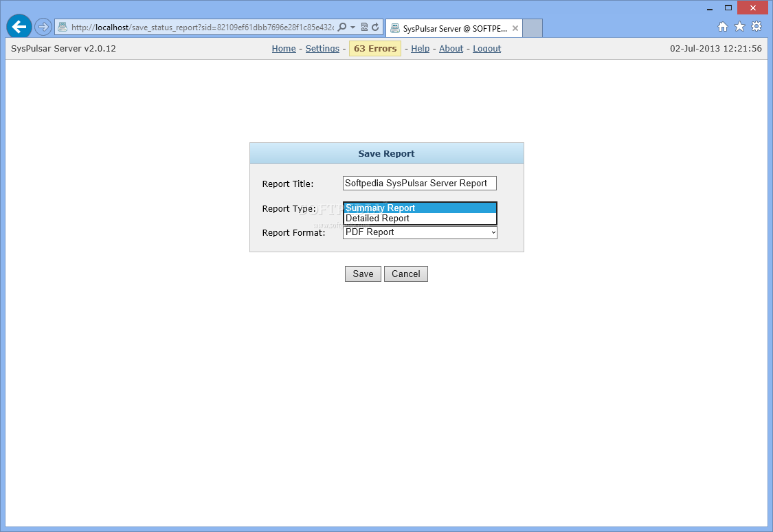Click the page icon in address bar
Viewport: 773px width, 532px height.
click(x=63, y=27)
